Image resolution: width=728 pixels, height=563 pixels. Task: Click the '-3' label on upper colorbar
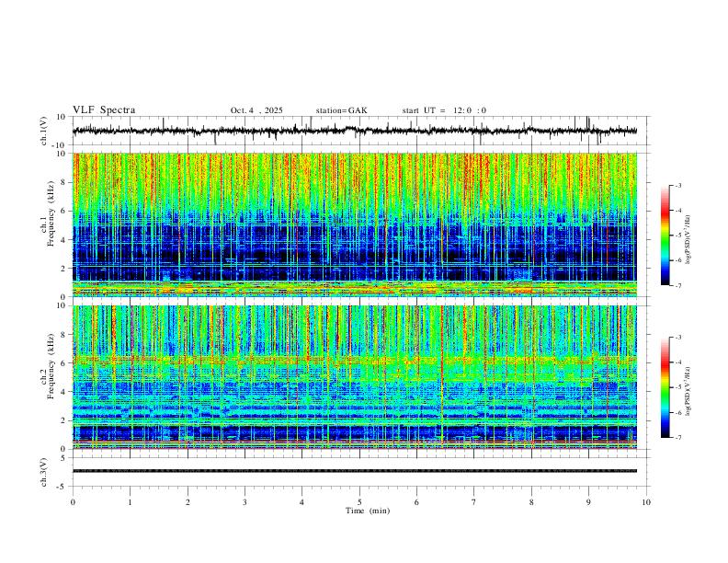(x=678, y=185)
